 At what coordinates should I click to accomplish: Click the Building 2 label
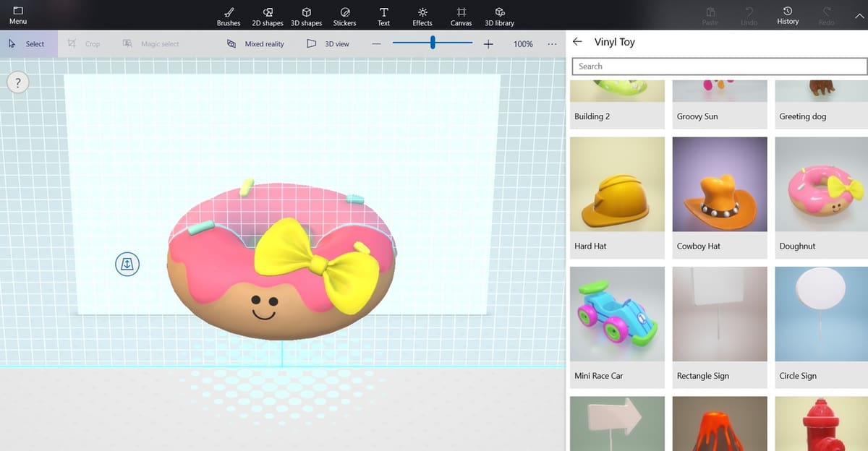coord(592,116)
